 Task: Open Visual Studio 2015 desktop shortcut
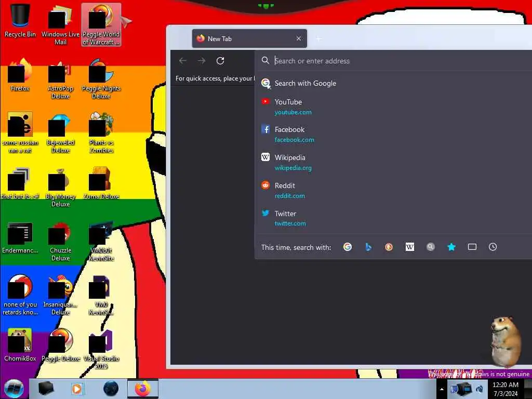101,350
